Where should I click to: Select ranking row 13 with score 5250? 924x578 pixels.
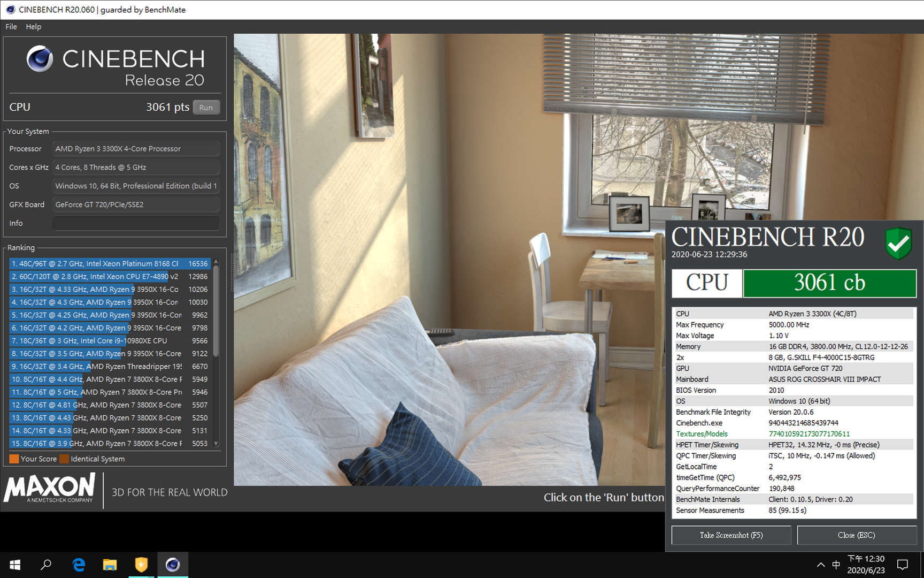(110, 418)
